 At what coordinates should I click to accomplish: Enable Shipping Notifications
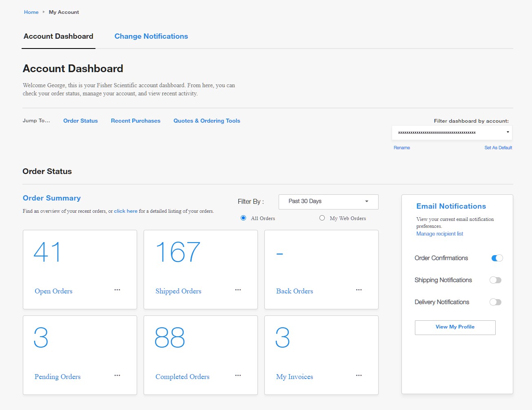[x=495, y=280]
